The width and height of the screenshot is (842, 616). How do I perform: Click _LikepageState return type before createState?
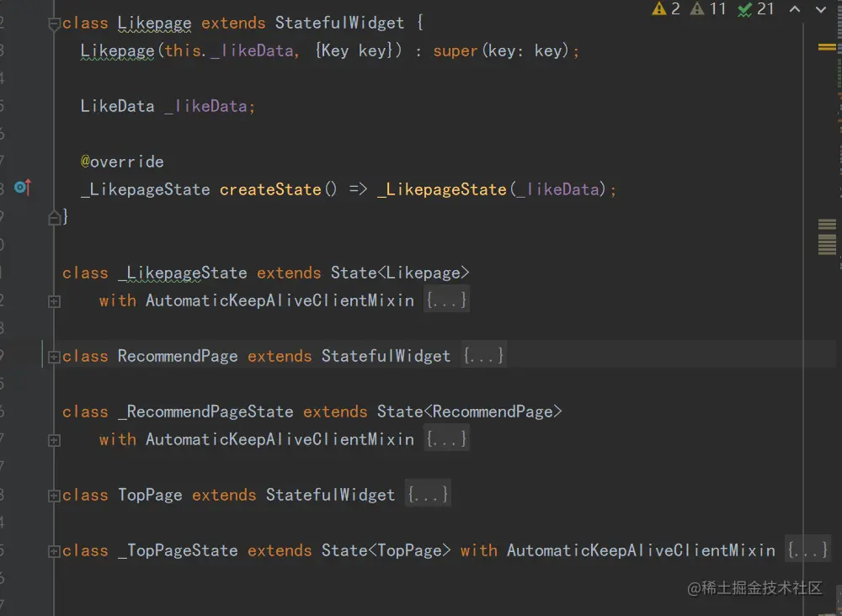[x=145, y=189]
